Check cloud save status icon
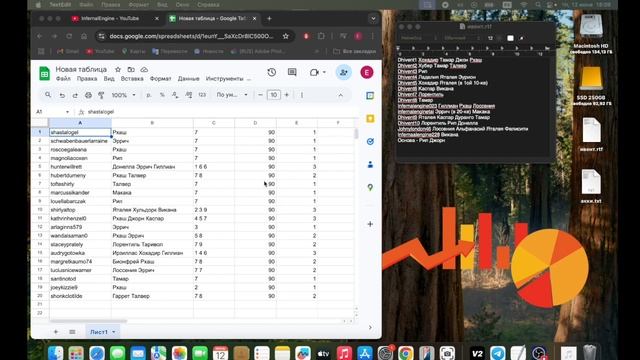Image resolution: width=640 pixels, height=360 pixels. [x=144, y=69]
